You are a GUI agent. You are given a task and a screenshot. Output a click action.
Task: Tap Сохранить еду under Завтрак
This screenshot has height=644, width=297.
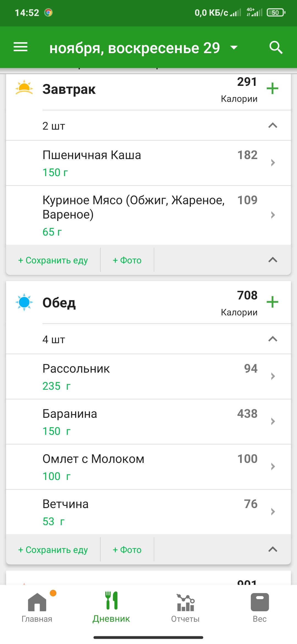coord(53,260)
